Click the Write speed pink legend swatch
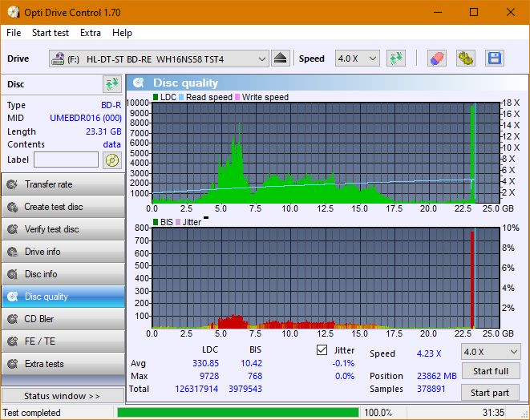Viewport: 530px width, 420px height. pos(237,97)
